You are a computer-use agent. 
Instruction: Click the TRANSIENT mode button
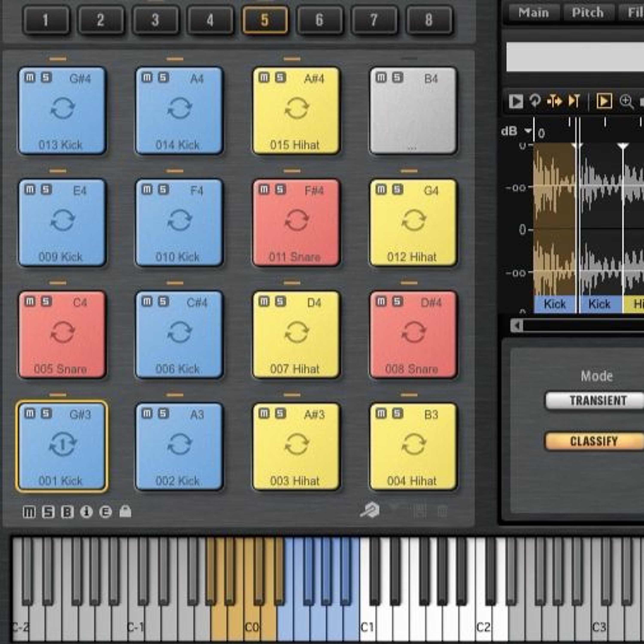pyautogui.click(x=595, y=400)
